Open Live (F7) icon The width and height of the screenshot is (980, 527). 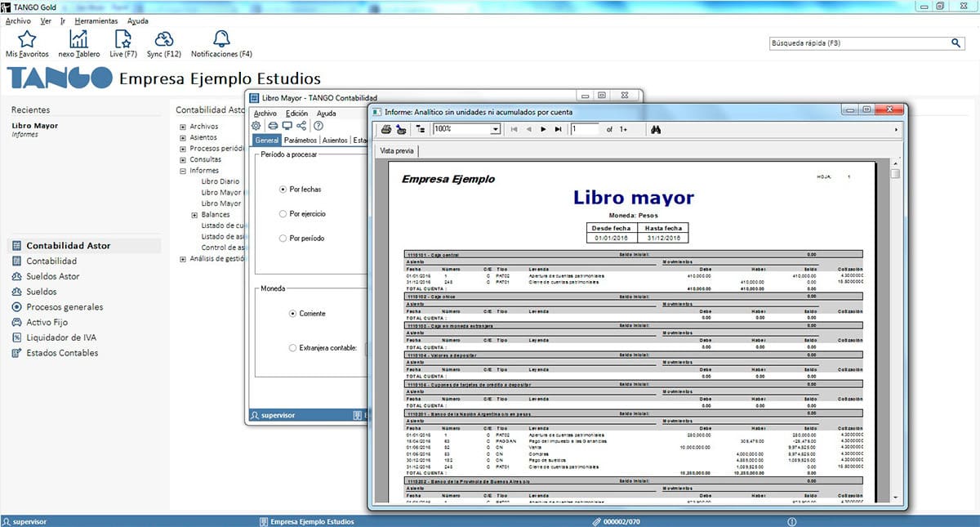[x=122, y=39]
